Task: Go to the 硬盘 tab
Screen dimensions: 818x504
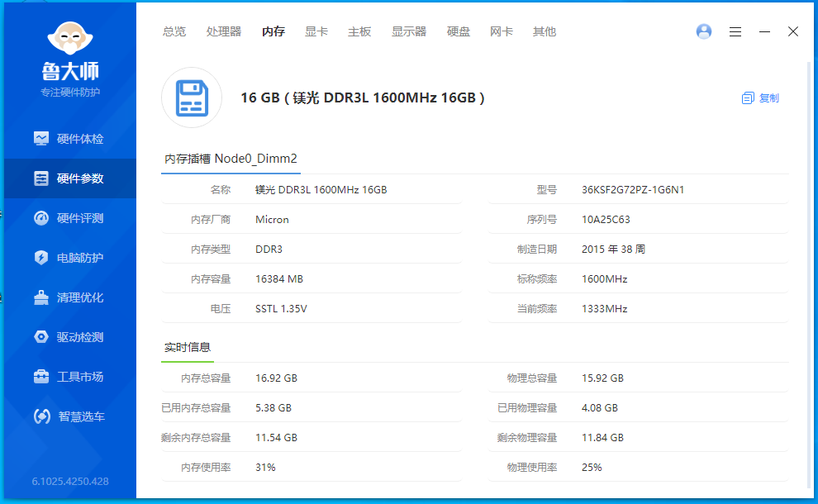Action: (x=459, y=31)
